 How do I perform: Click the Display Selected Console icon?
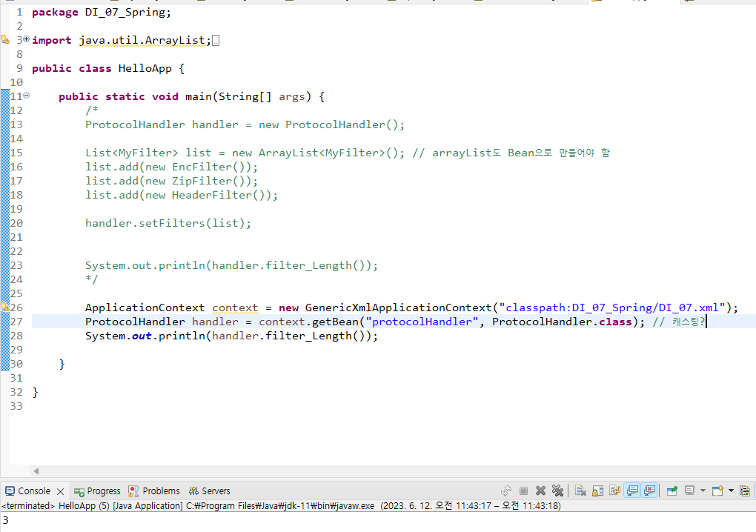pyautogui.click(x=690, y=491)
